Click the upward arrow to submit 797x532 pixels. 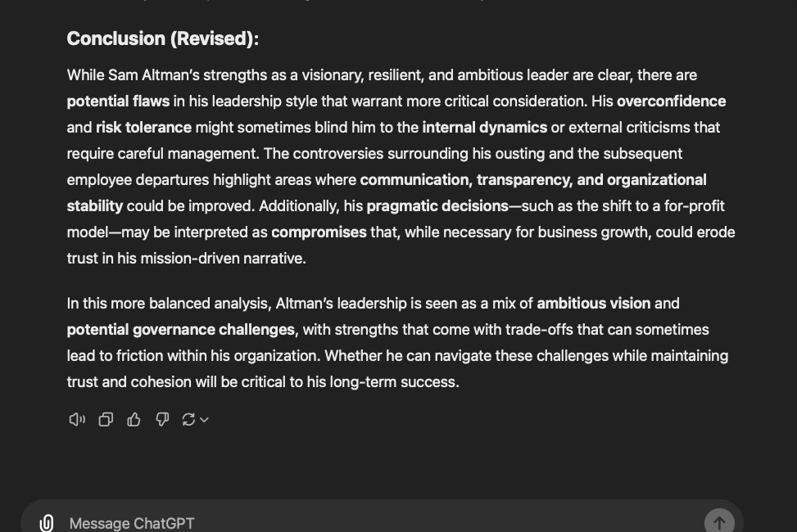[719, 521]
